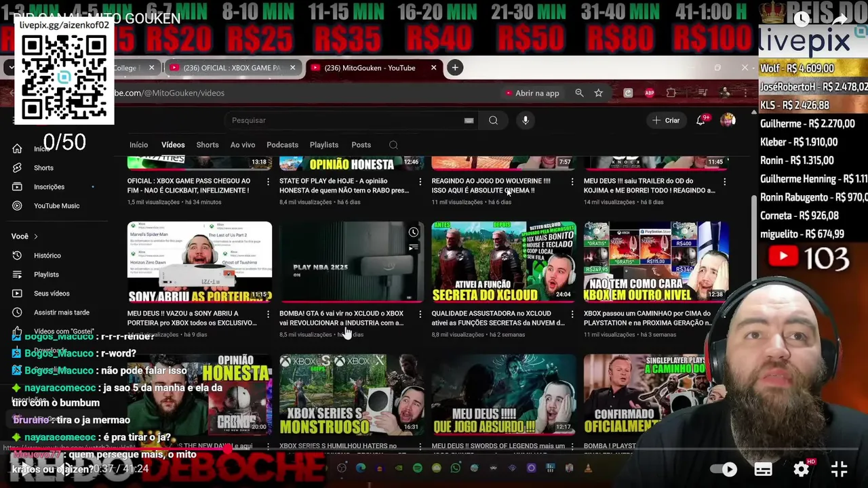Open the browser extensions puzzle icon
The height and width of the screenshot is (488, 868).
[x=671, y=93]
